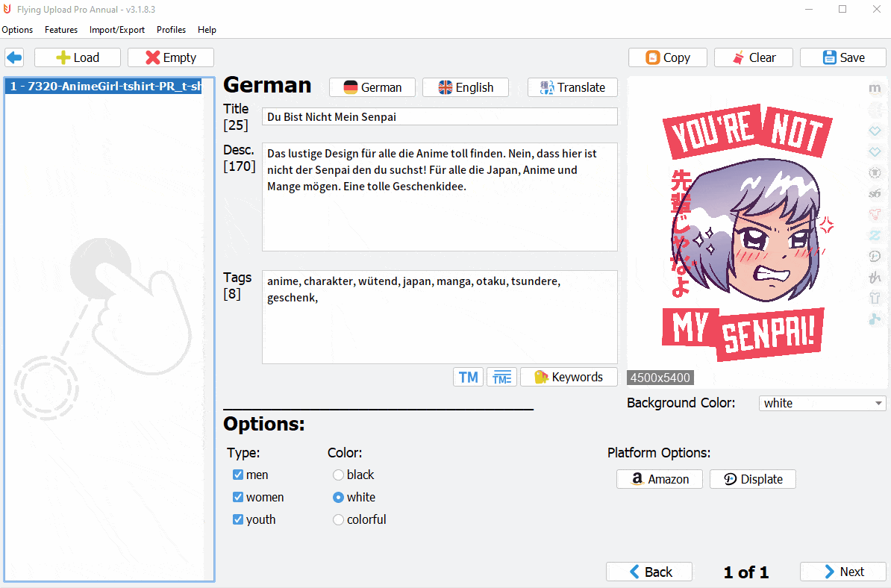This screenshot has width=891, height=588.
Task: Click the Amazon 'a' logo icon
Action: (x=637, y=479)
